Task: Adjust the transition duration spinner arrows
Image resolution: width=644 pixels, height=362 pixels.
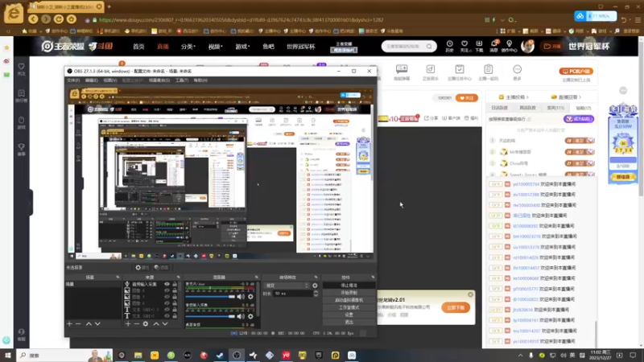Action: [x=316, y=294]
